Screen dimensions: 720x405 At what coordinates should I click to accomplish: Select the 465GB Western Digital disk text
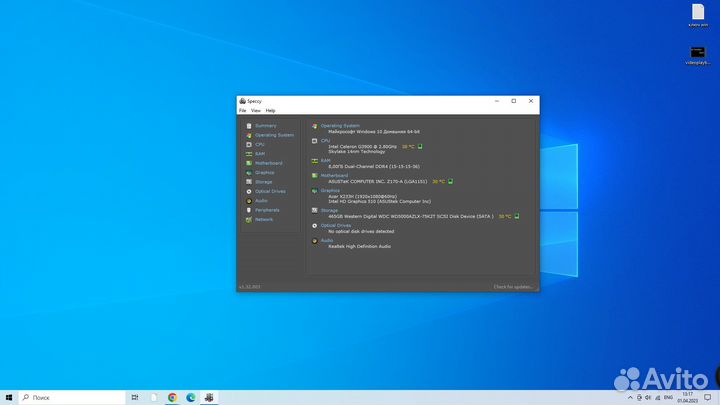click(411, 216)
